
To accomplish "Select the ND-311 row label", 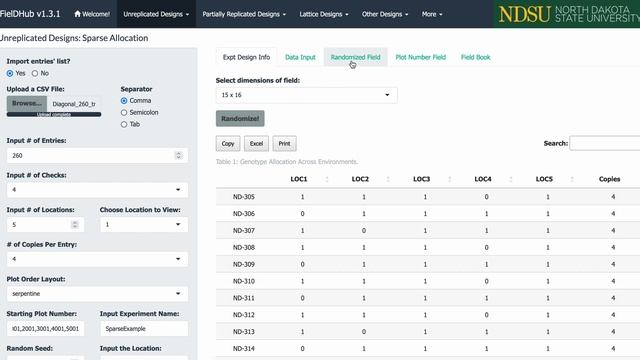I will [x=244, y=298].
